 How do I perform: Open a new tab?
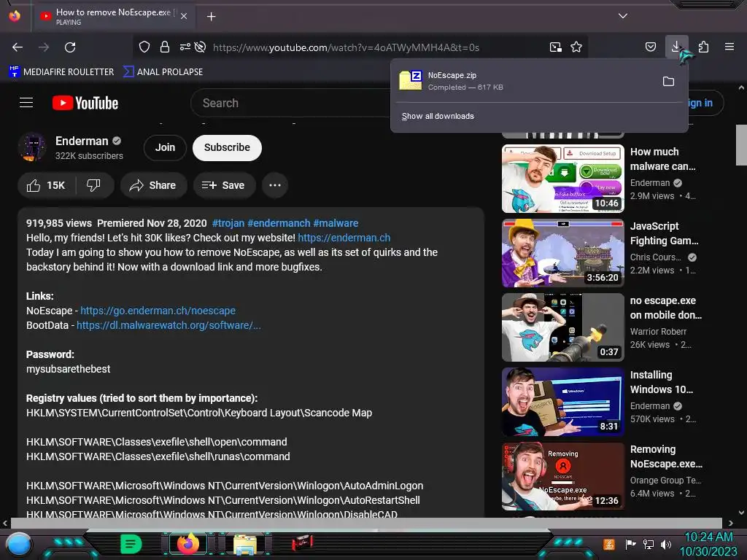coord(211,17)
